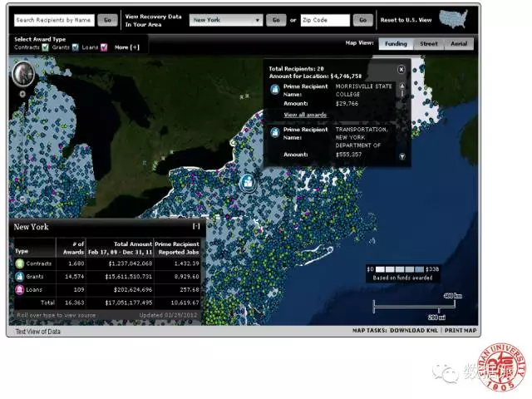Viewport: 532px width, 399px height.
Task: Expand More [+] award types
Action: [127, 47]
